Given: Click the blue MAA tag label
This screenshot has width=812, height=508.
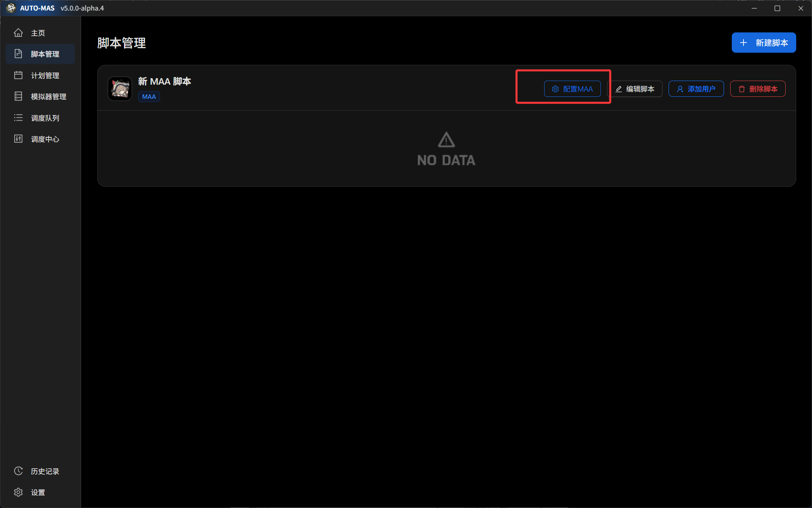Looking at the screenshot, I should point(149,96).
